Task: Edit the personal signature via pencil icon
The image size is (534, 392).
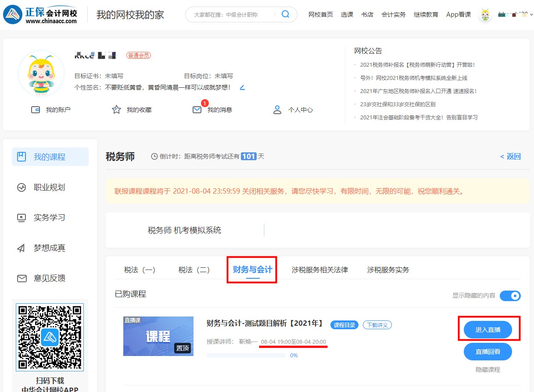Action: [x=243, y=87]
